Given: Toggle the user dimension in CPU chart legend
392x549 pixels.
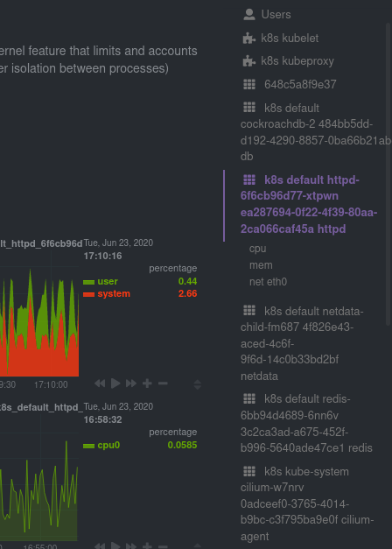Looking at the screenshot, I should pyautogui.click(x=108, y=281).
